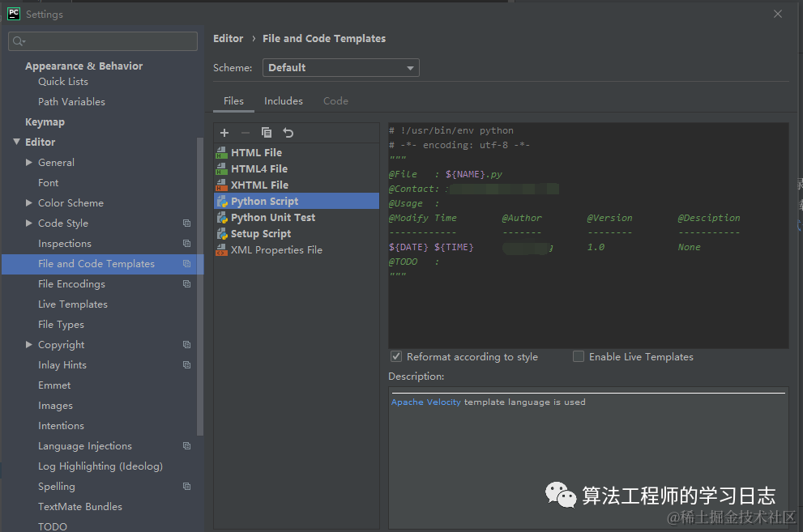This screenshot has width=803, height=532.
Task: Open Font settings
Action: tap(48, 183)
